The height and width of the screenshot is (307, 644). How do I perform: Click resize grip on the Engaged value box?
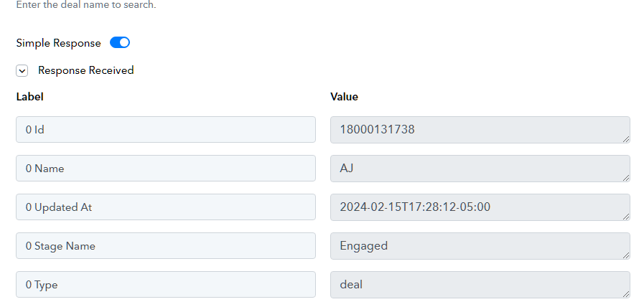pyautogui.click(x=626, y=255)
